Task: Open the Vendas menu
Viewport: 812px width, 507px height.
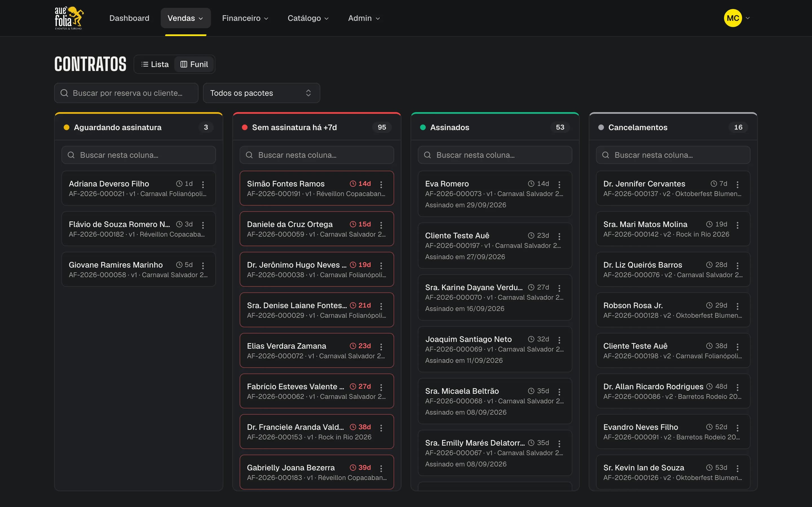Action: [x=186, y=18]
